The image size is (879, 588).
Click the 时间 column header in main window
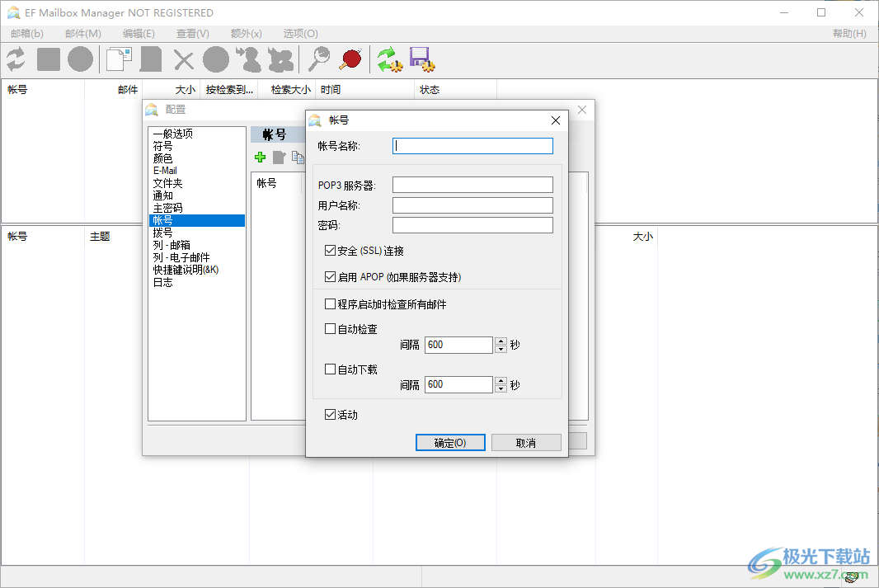click(x=365, y=90)
